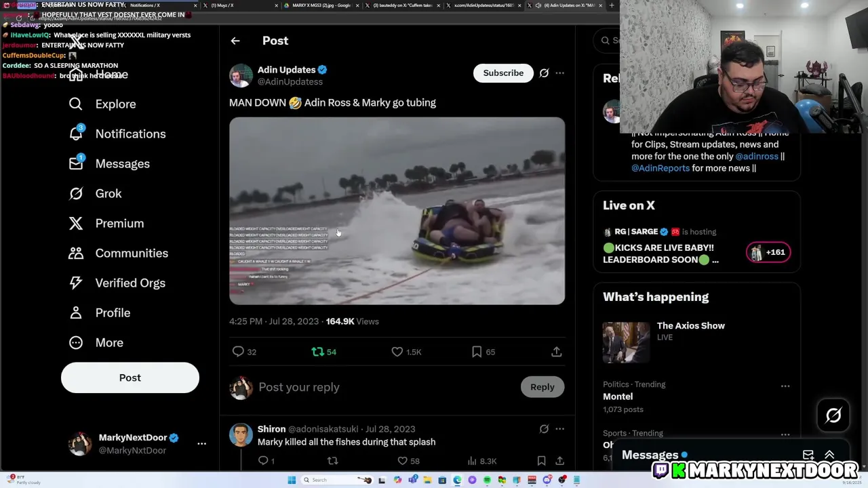Image resolution: width=868 pixels, height=488 pixels.
Task: Click the Premium X logo icon
Action: (x=76, y=223)
